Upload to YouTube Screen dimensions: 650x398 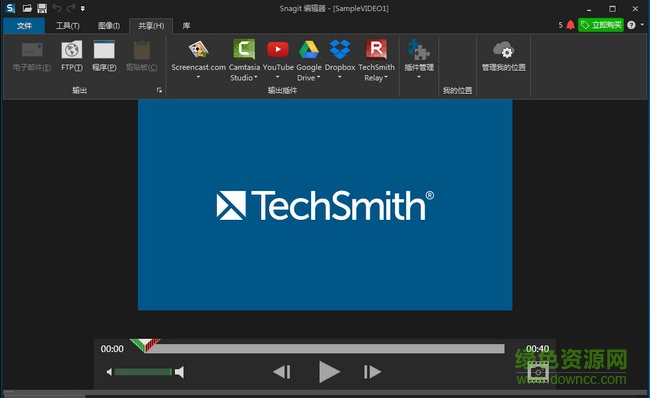278,56
